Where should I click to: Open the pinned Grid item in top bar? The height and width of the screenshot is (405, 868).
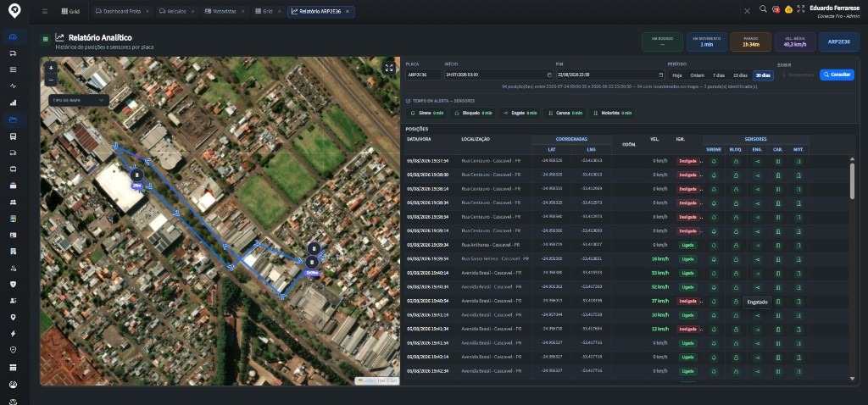[71, 11]
